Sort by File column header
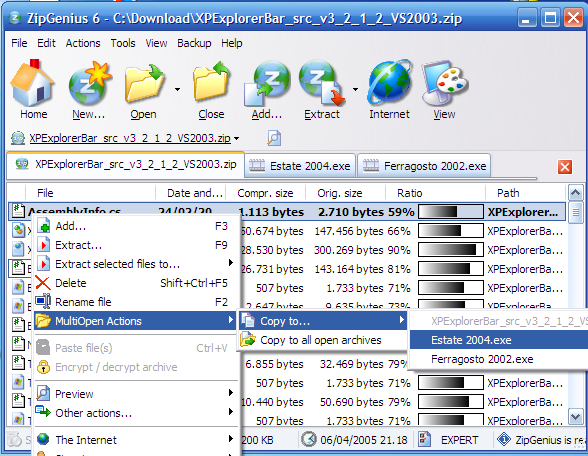Screen dimensions: 588x456 point(90,193)
